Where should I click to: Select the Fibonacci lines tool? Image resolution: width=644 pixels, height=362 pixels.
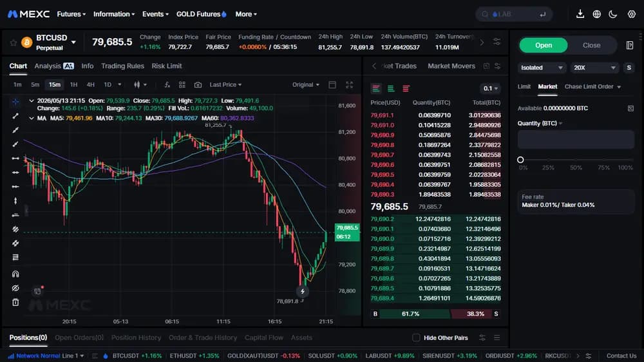[15, 257]
